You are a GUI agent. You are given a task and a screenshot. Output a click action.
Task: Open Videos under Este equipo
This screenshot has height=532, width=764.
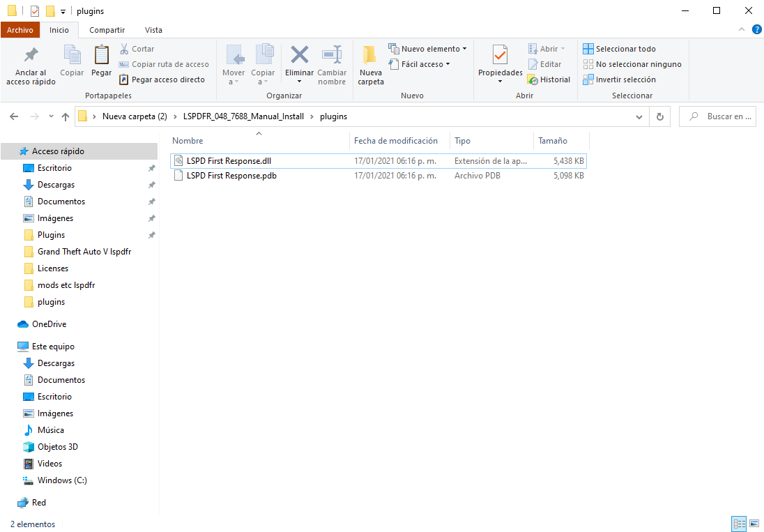(x=49, y=463)
